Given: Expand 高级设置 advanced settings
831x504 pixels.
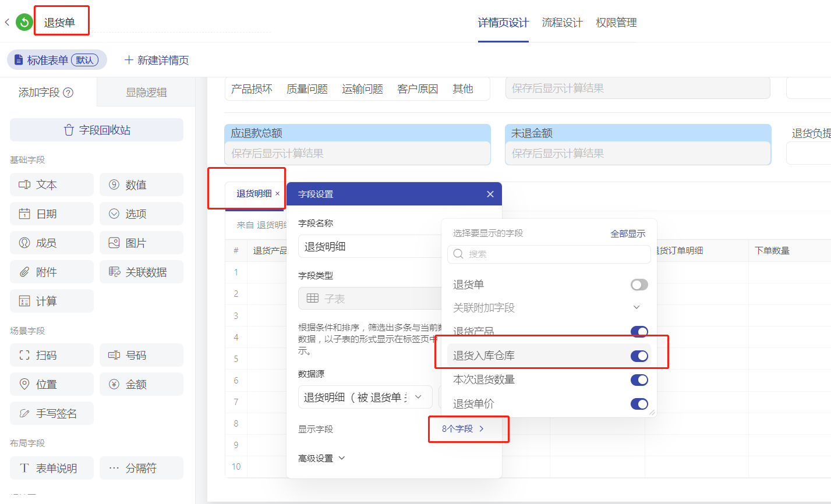Looking at the screenshot, I should coord(321,458).
